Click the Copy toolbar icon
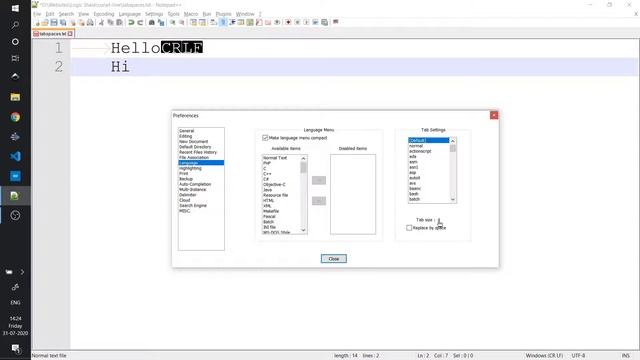Screen dimensions: 640x360 point(110,22)
